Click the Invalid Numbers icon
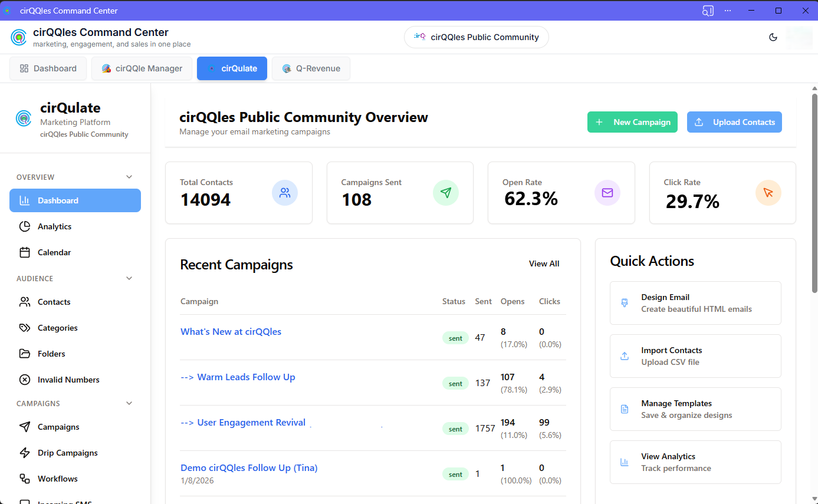The image size is (818, 504). 24,380
